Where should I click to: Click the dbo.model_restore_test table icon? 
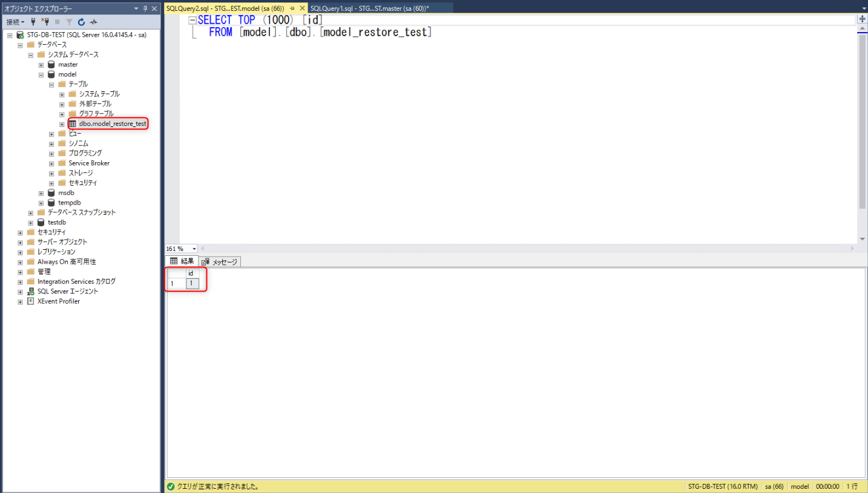73,123
